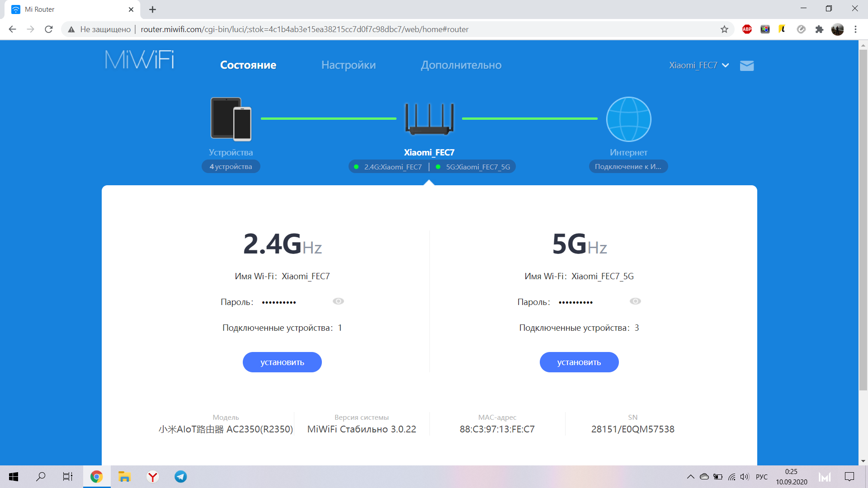Image resolution: width=868 pixels, height=488 pixels.
Task: Open the taskbar clock and date
Action: 792,477
